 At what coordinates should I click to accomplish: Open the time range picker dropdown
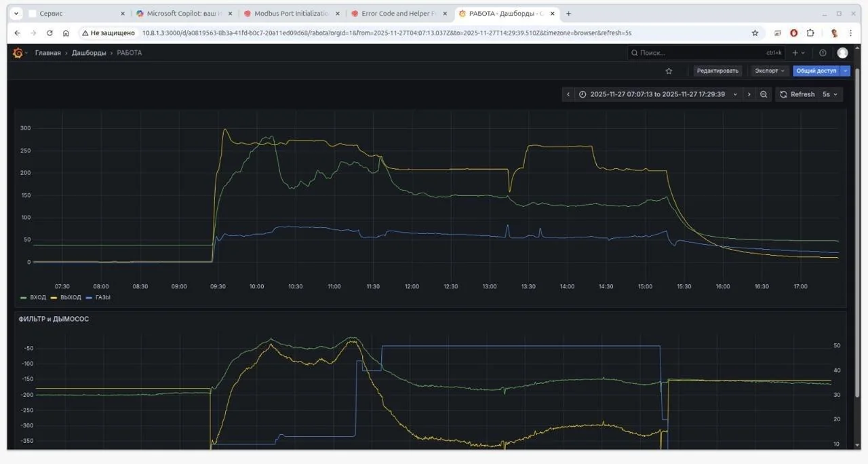pos(658,94)
